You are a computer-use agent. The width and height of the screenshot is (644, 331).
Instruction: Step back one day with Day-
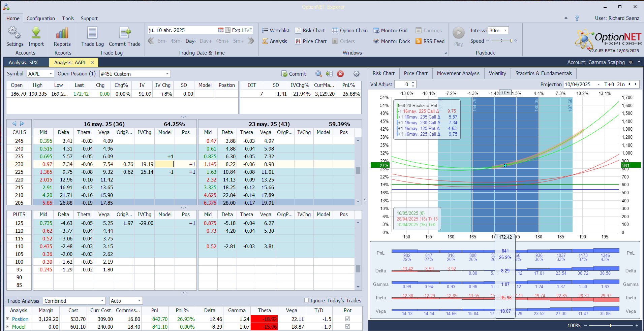click(190, 41)
